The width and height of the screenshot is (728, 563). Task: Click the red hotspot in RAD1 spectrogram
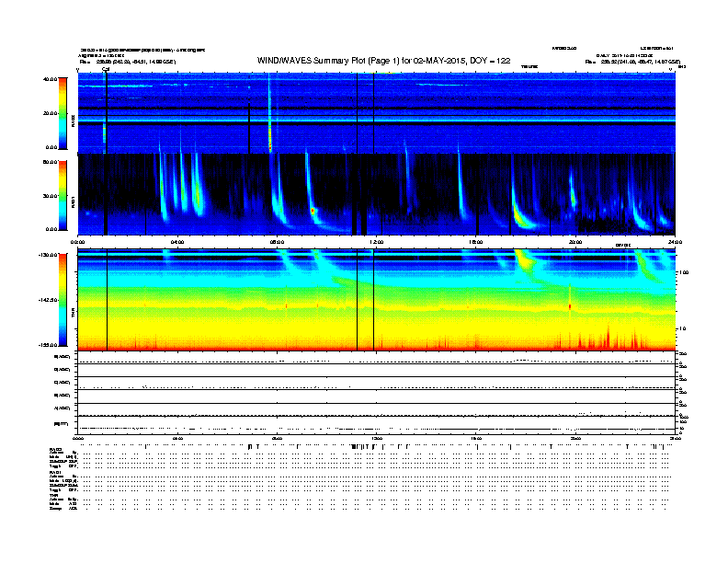[313, 211]
